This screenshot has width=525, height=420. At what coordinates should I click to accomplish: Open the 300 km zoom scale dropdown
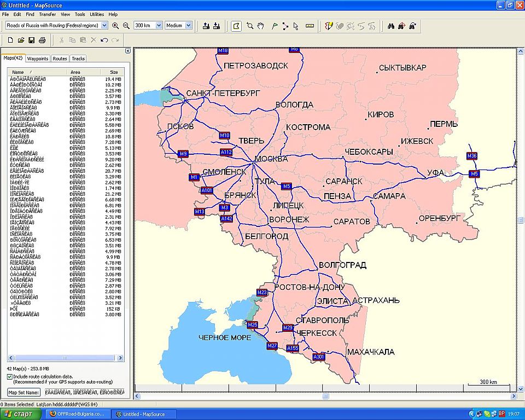pos(159,26)
